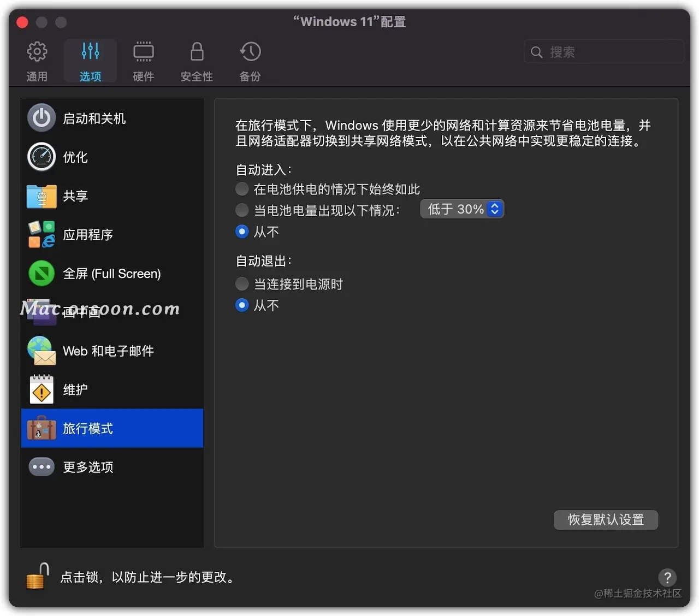
Task: Click the 优化 speedometer icon
Action: tap(42, 157)
